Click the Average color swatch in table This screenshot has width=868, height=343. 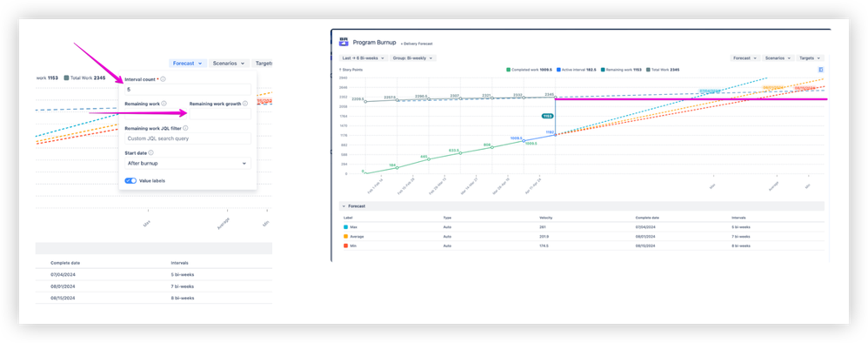[346, 237]
